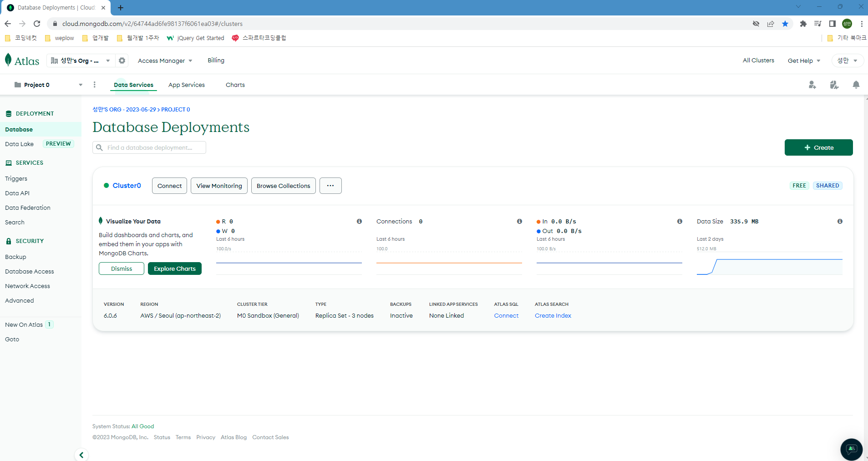This screenshot has width=868, height=461.
Task: Open the All Clusters link
Action: (x=758, y=60)
